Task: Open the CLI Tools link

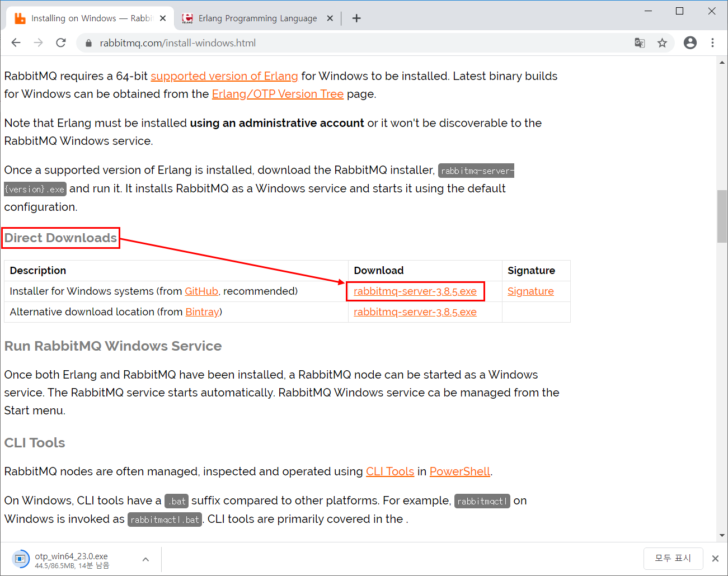Action: pyautogui.click(x=390, y=471)
